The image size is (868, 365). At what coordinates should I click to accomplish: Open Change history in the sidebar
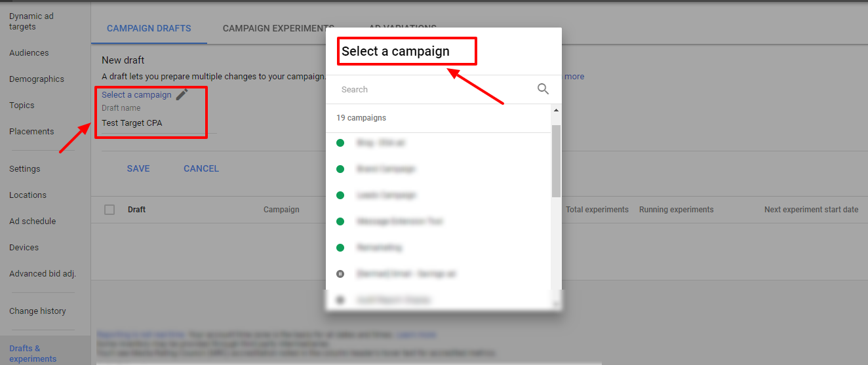click(x=37, y=311)
